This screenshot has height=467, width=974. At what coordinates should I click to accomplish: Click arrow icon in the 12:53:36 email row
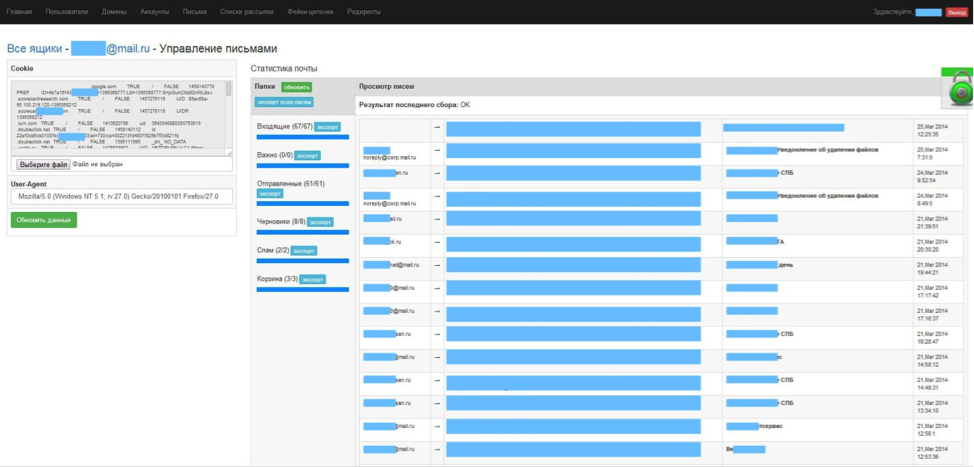click(437, 449)
